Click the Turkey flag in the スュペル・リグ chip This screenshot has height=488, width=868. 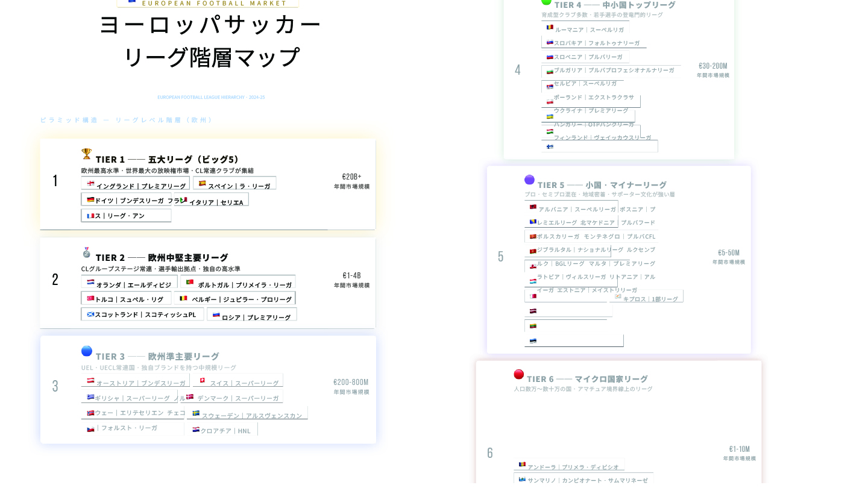90,298
